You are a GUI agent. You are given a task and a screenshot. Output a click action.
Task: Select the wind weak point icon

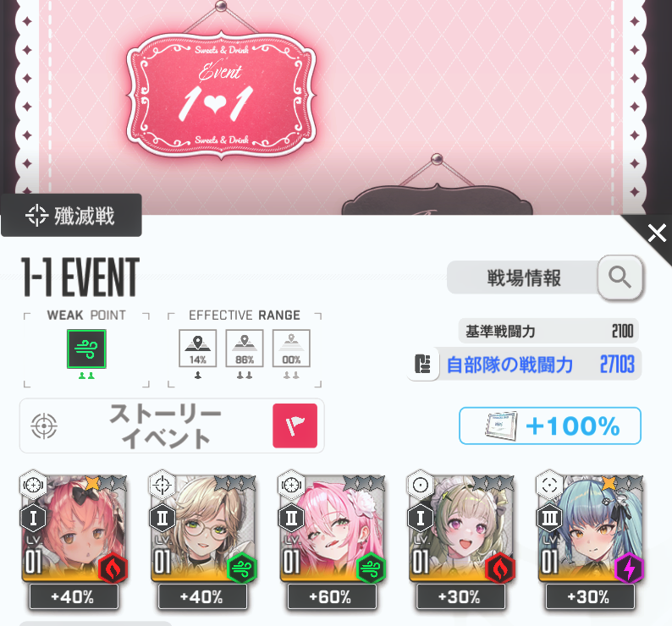click(86, 349)
